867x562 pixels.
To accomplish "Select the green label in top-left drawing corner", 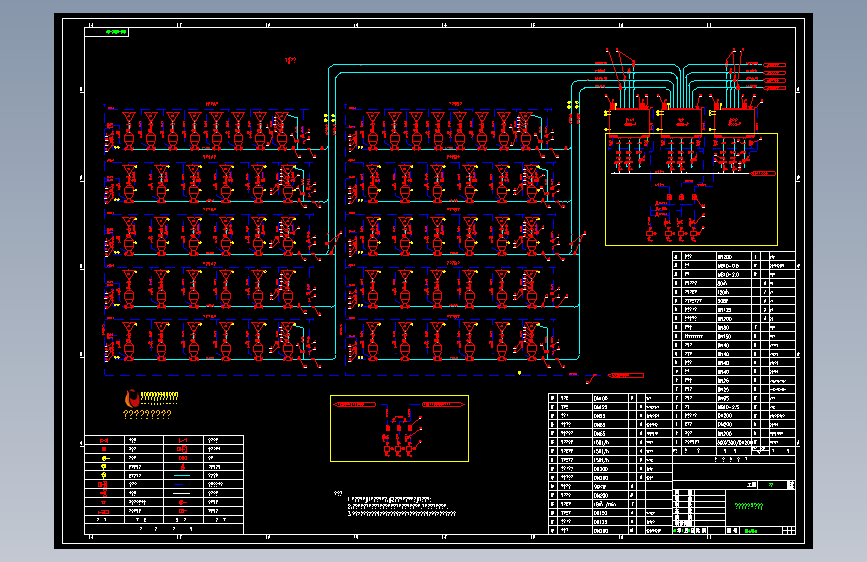I will (x=116, y=32).
